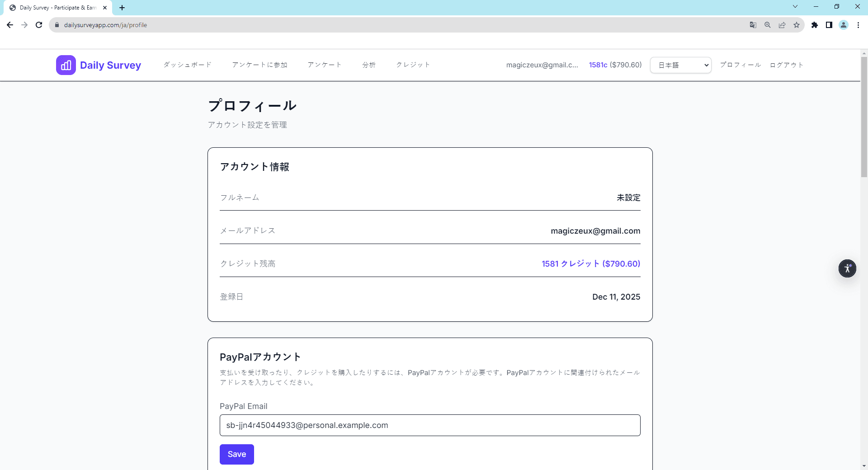Open the browser extensions puzzle icon
This screenshot has height=470, width=868.
815,25
